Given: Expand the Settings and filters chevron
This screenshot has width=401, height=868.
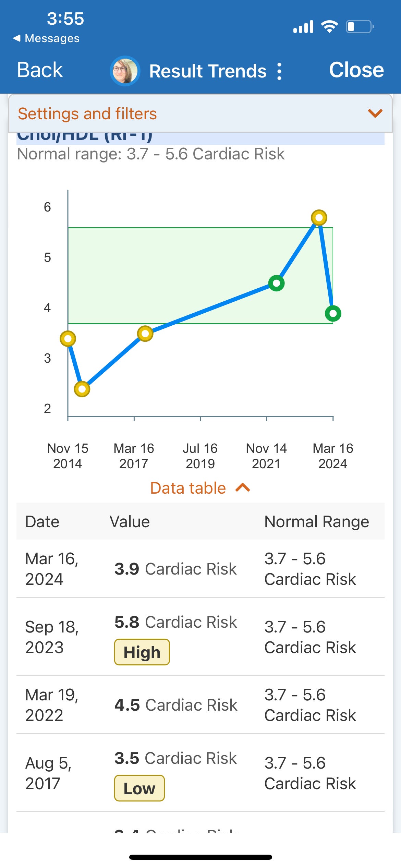Looking at the screenshot, I should tap(375, 113).
